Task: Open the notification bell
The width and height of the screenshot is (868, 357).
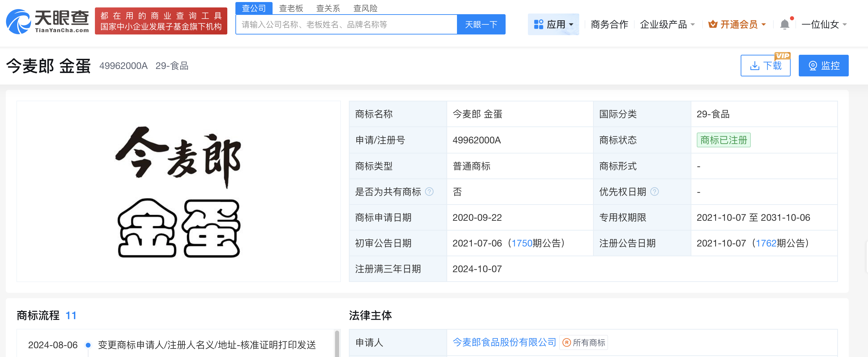Action: (x=785, y=24)
